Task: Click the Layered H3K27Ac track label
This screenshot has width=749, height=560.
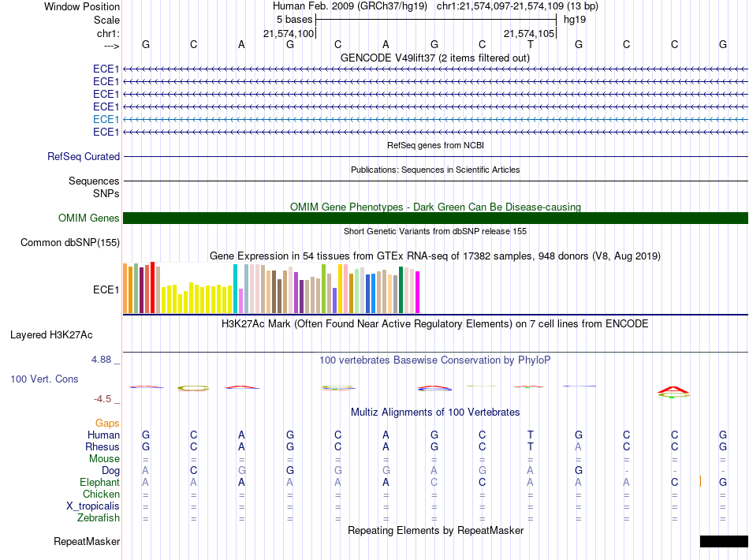Action: pyautogui.click(x=51, y=335)
